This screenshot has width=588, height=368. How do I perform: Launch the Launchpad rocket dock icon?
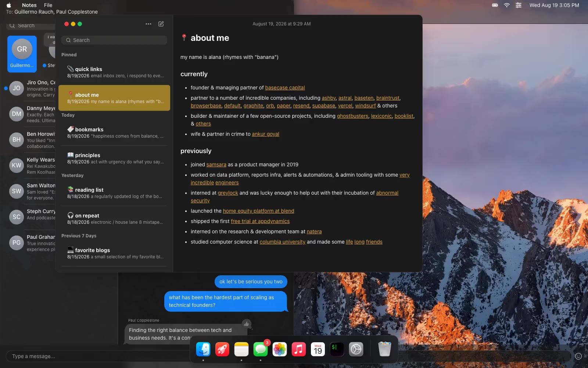pos(222,349)
